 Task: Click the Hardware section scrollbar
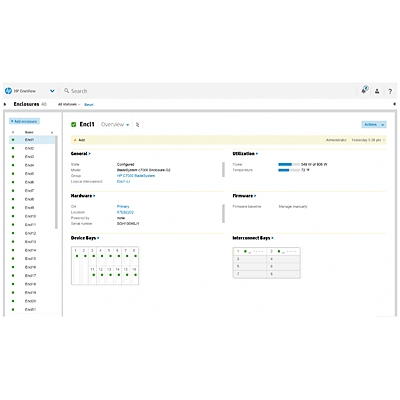pos(223,213)
